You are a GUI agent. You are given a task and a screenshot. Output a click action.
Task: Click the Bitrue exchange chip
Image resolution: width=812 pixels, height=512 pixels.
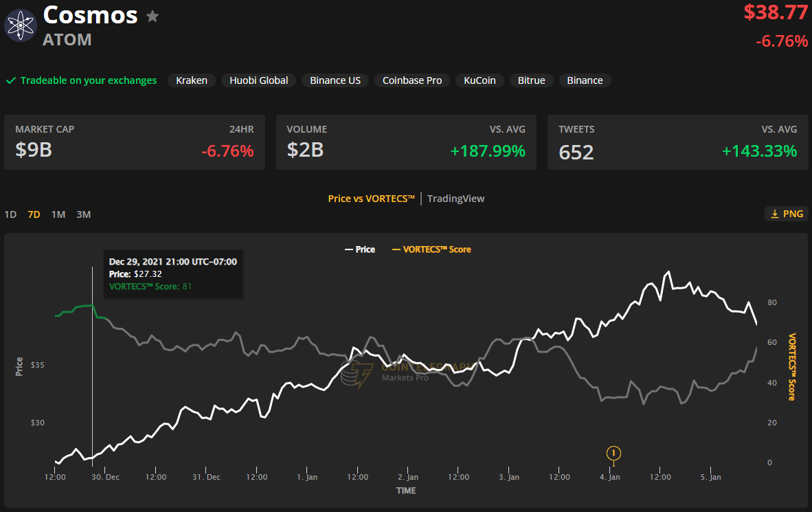(x=531, y=80)
